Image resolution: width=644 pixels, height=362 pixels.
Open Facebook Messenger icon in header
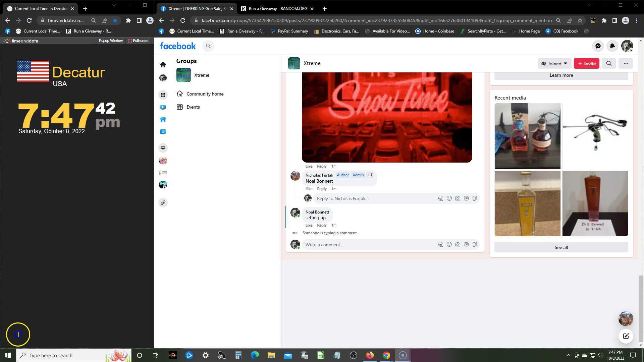click(598, 46)
